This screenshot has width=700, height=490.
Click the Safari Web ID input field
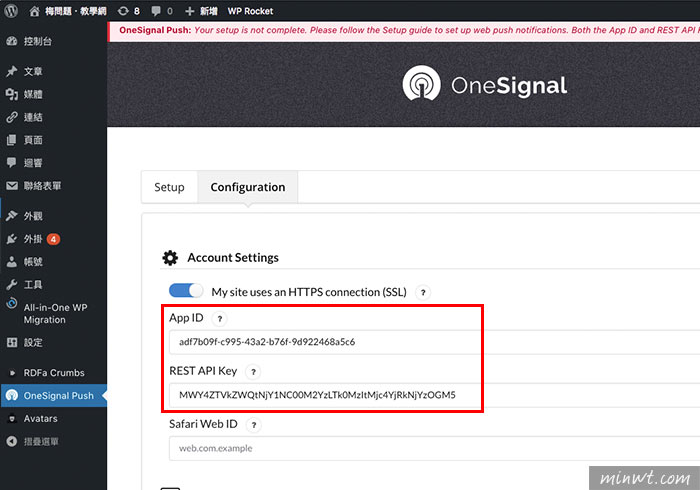[434, 448]
